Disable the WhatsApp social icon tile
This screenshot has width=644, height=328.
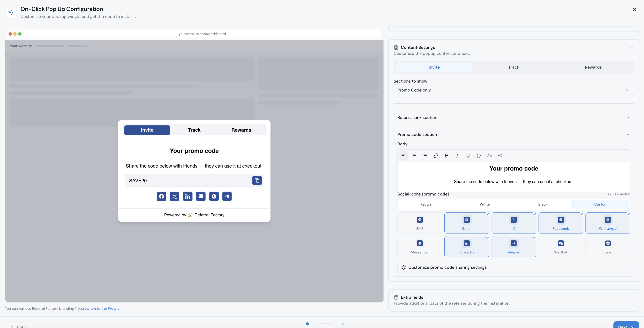608,223
